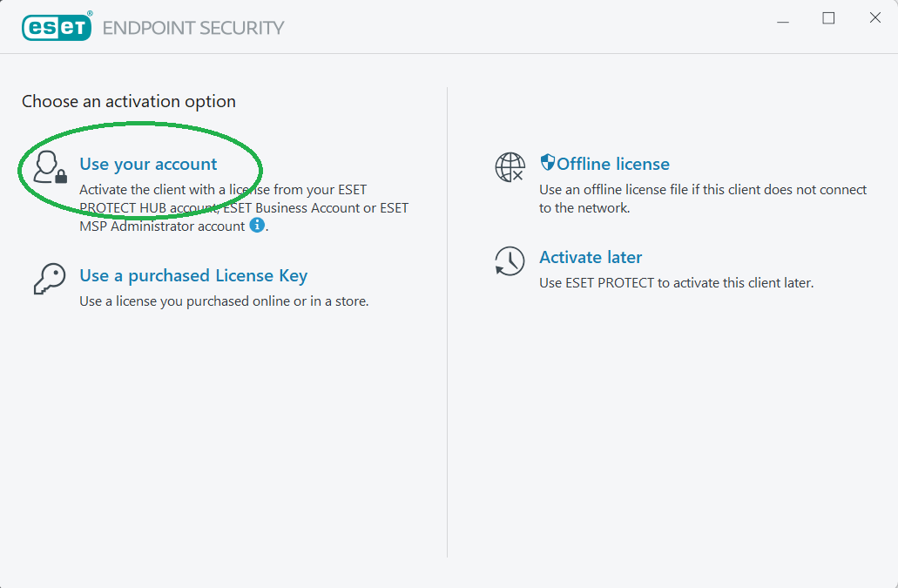Click the Choose an activation option heading

coord(129,102)
